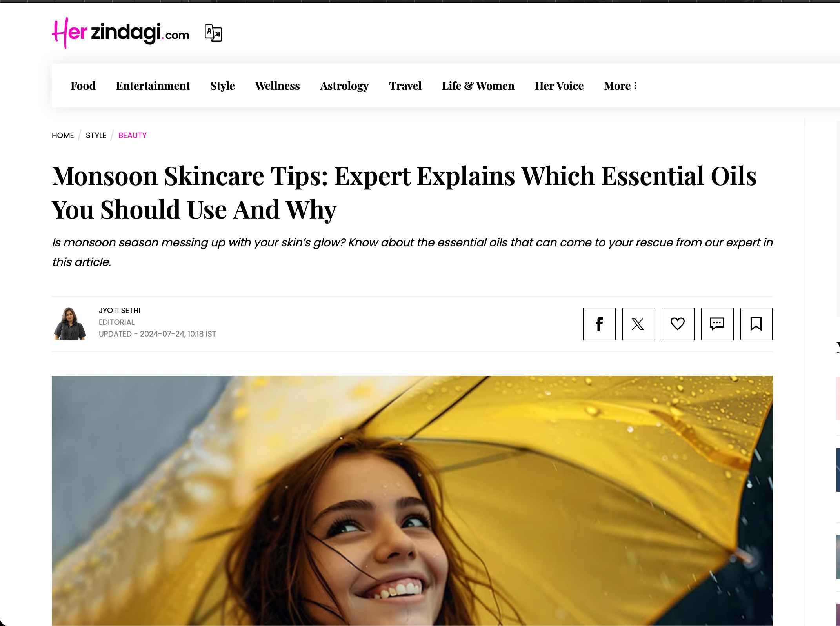Open the Entertainment section

tap(153, 86)
